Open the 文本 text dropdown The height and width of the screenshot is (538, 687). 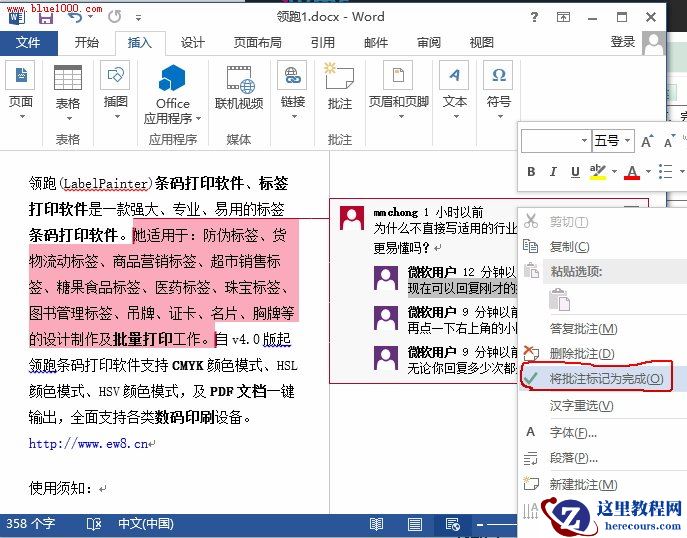tap(454, 90)
